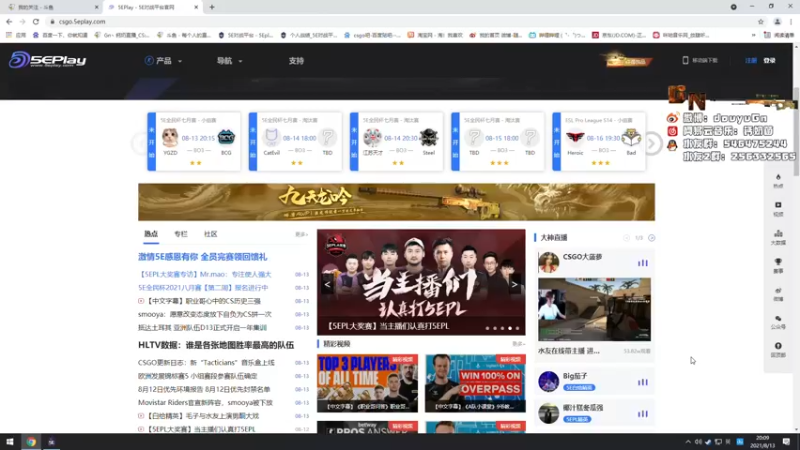The height and width of the screenshot is (450, 800).
Task: Go to next page of 大神直播
Action: tap(652, 238)
